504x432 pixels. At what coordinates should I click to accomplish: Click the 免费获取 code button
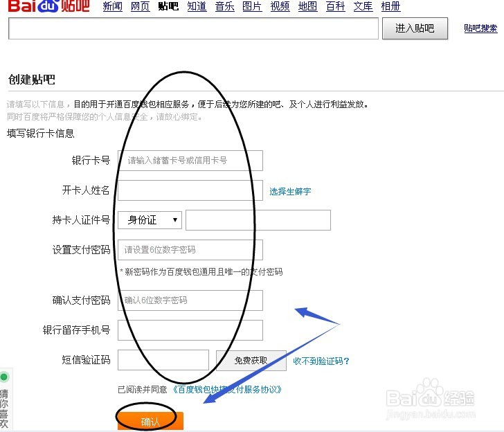(x=251, y=361)
